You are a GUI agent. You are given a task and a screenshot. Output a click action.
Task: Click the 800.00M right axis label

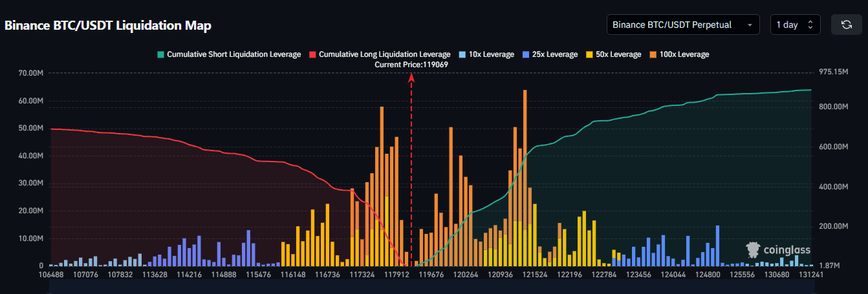point(832,107)
